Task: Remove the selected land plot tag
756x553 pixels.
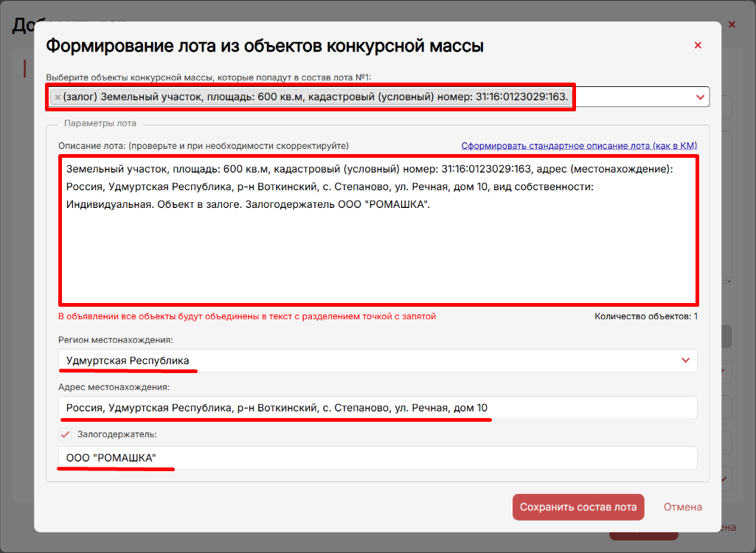Action: tap(58, 97)
